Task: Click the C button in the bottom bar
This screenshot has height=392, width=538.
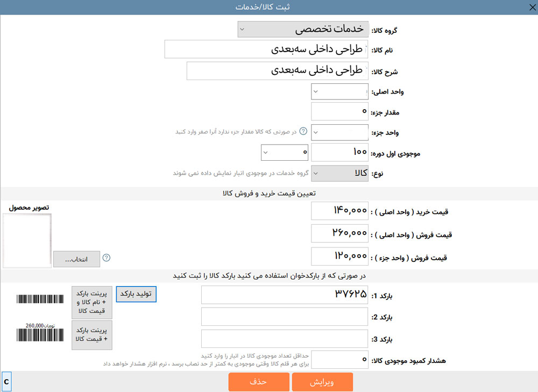Action: pos(6,382)
